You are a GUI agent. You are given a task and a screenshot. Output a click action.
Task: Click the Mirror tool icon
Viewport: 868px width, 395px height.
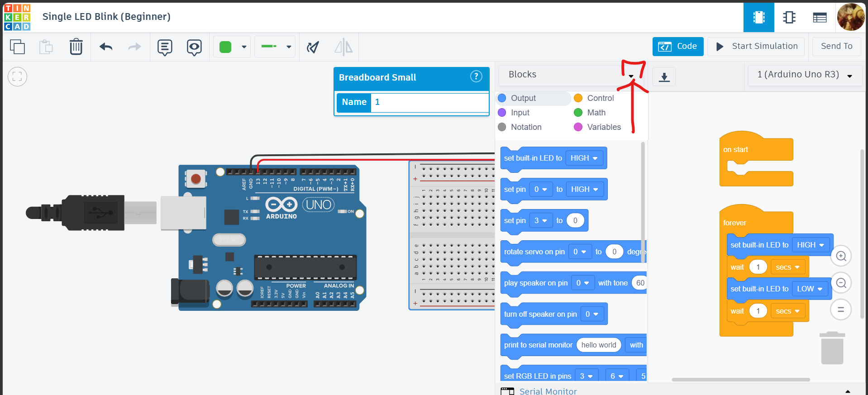[343, 47]
